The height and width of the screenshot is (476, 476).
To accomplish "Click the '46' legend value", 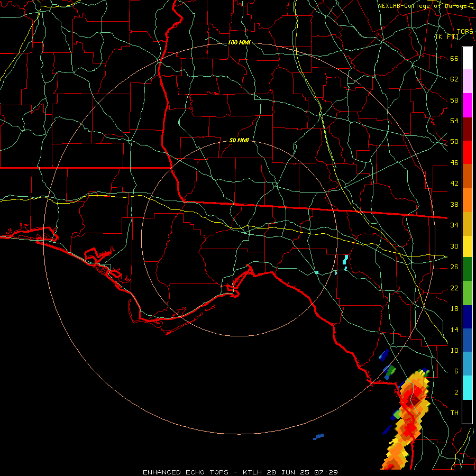I will (x=454, y=163).
